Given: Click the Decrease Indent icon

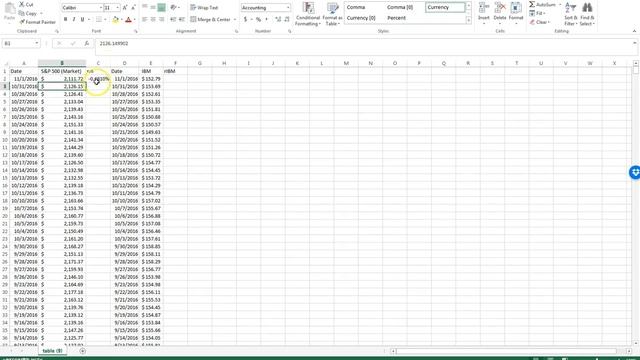Looking at the screenshot, I should point(173,19).
